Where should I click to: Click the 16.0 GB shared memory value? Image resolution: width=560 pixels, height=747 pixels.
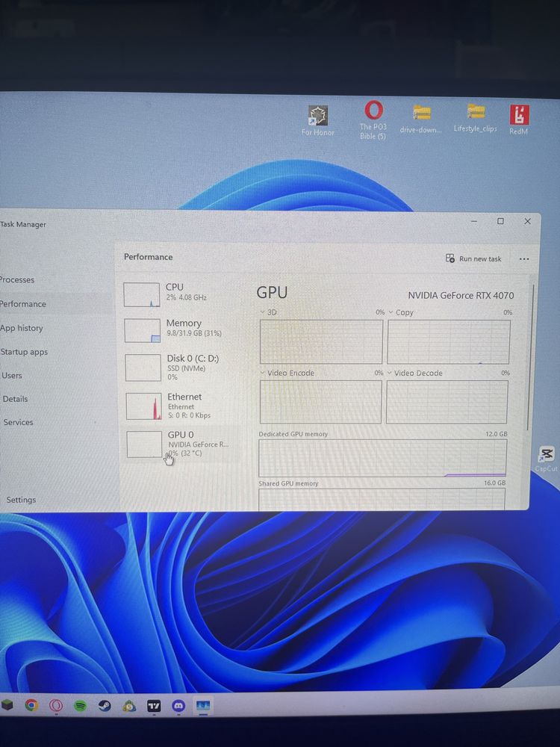coord(495,483)
